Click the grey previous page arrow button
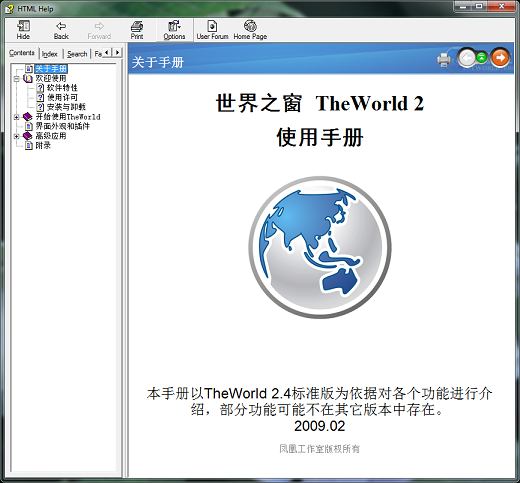This screenshot has width=520, height=483. coord(467,58)
